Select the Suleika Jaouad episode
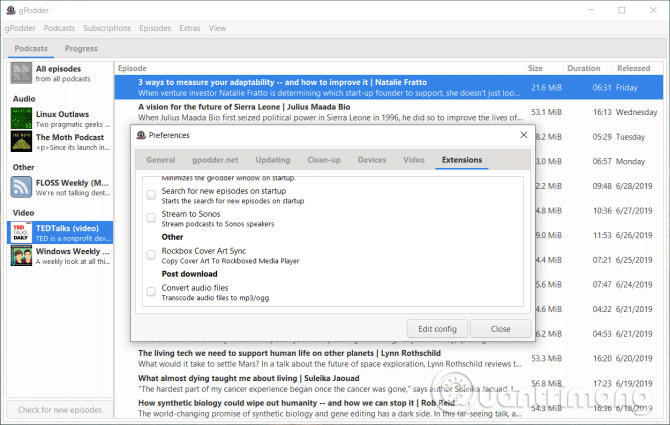The image size is (670, 425). (x=389, y=384)
